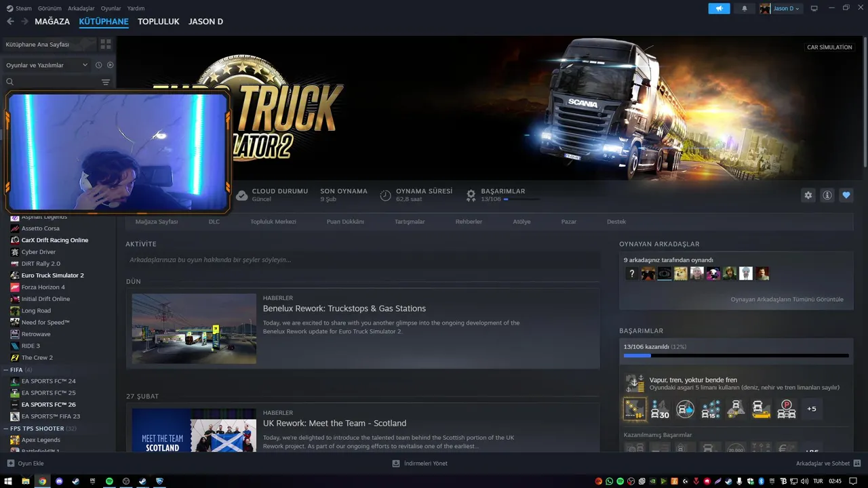Select Assetto Corsa in library
This screenshot has height=488, width=868.
(x=41, y=228)
